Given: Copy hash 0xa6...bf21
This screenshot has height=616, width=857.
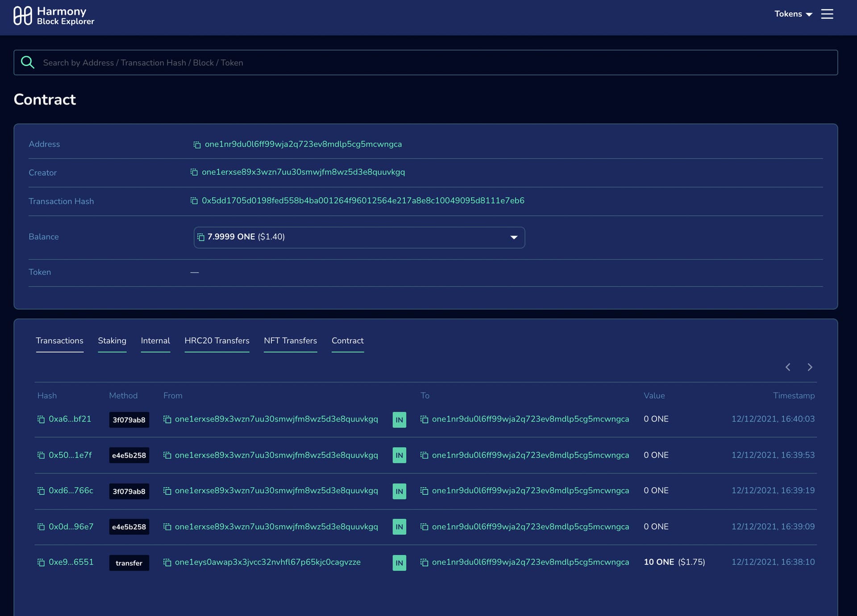Looking at the screenshot, I should tap(41, 419).
